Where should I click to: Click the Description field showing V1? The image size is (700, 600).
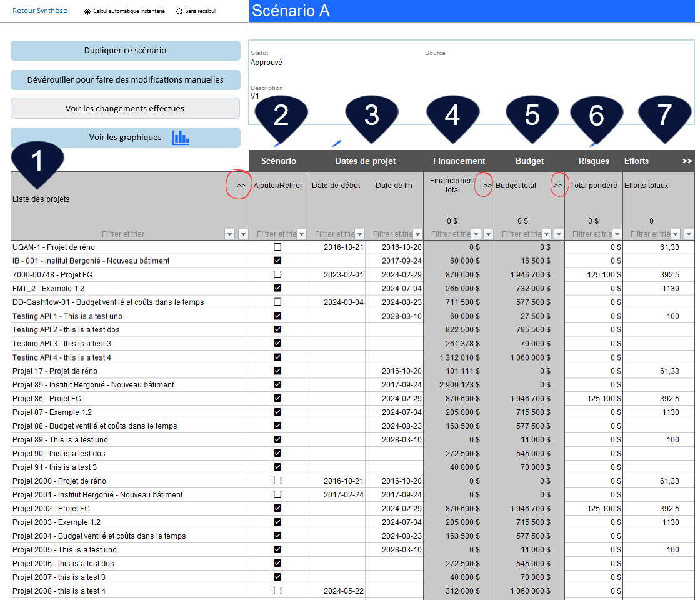(x=255, y=96)
